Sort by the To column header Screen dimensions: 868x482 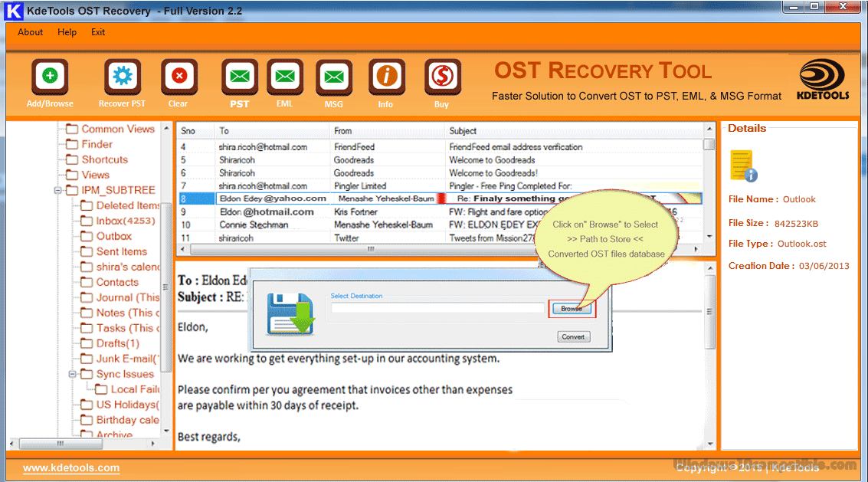(272, 131)
